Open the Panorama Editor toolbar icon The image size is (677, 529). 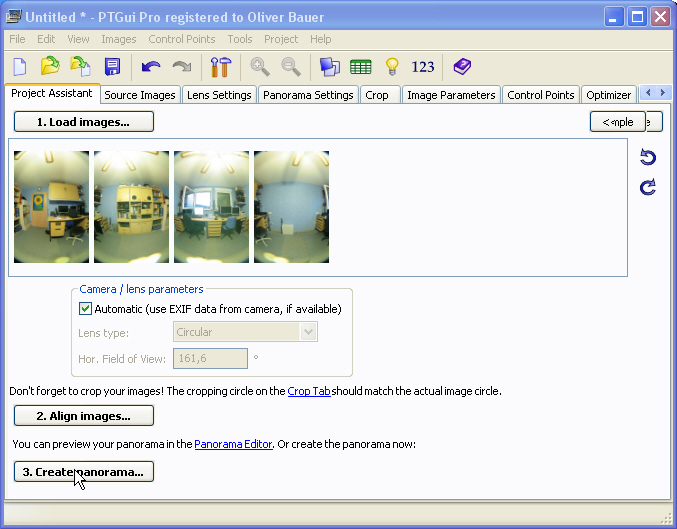tap(330, 67)
